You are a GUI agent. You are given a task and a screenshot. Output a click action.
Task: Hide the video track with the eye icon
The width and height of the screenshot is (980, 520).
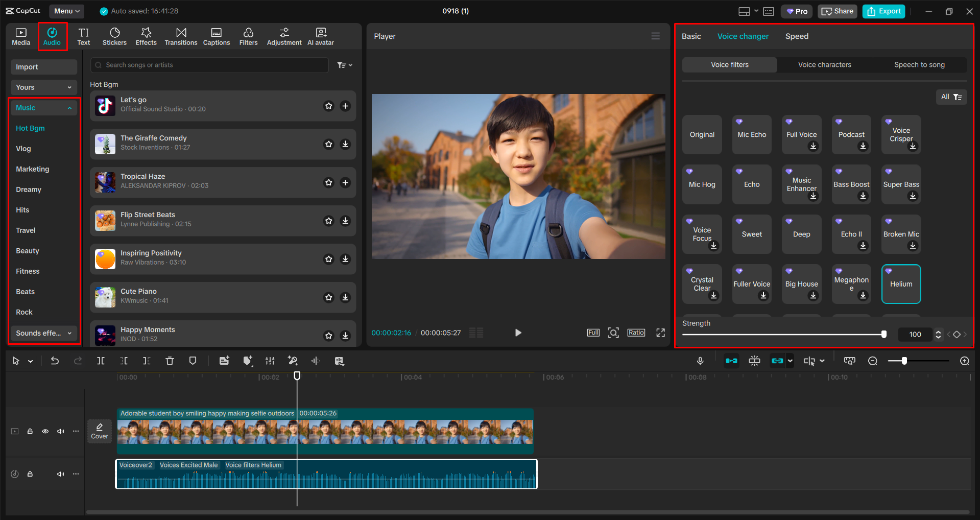(45, 431)
